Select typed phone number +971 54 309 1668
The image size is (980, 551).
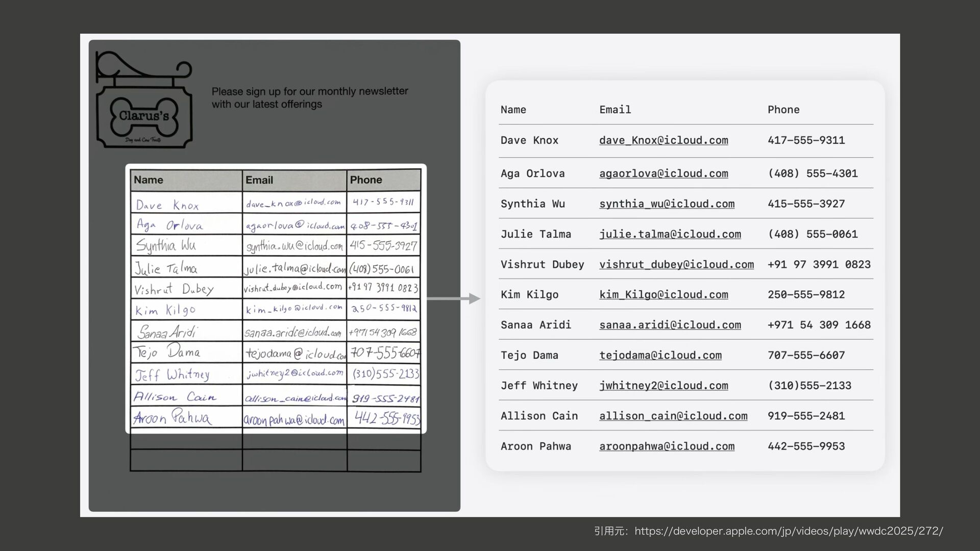pos(819,325)
